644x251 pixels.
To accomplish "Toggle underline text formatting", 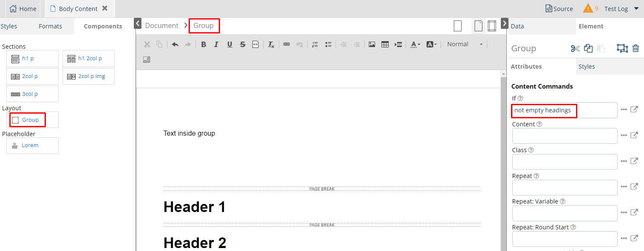I will point(229,45).
